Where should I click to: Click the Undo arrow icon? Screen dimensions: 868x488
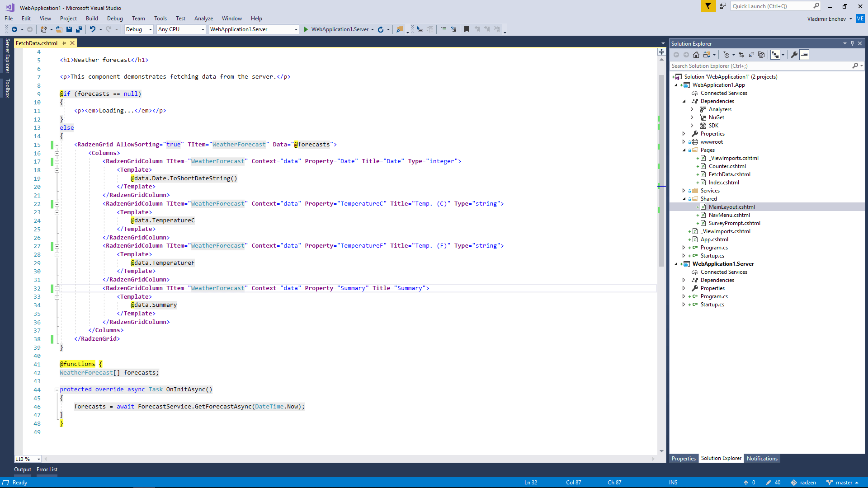click(92, 29)
